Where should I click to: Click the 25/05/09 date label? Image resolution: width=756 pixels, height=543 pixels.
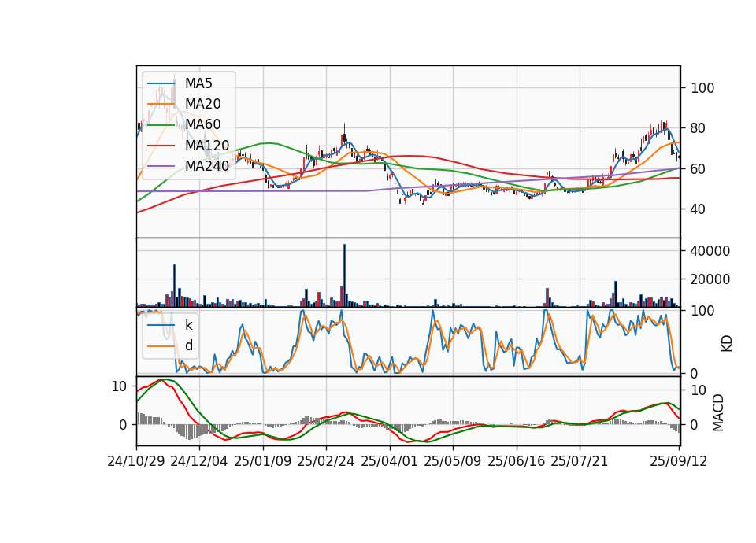453,461
